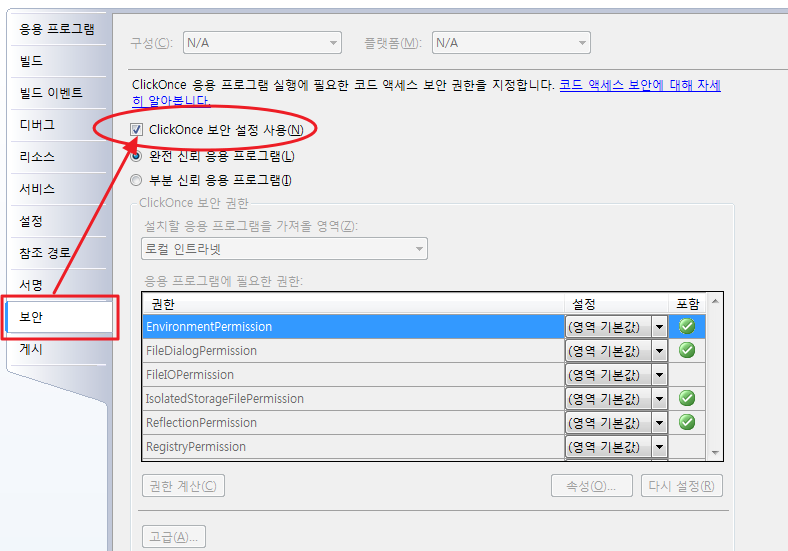This screenshot has width=788, height=551.
Task: Open FileDialogPermission setting dropdown
Action: 659,351
